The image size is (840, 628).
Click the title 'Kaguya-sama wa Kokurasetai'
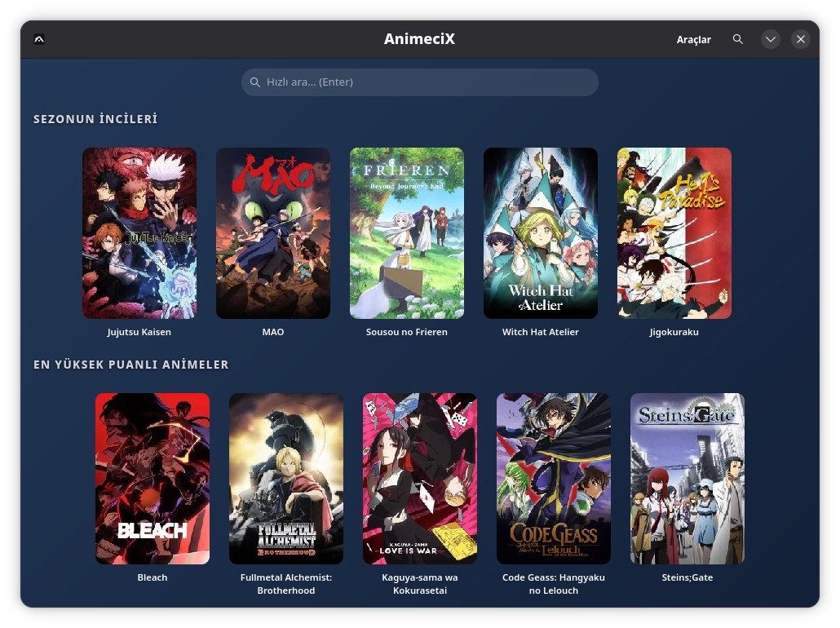pos(419,584)
